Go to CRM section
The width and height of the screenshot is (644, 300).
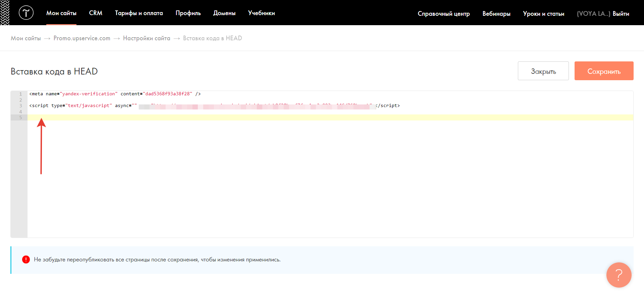coord(96,13)
